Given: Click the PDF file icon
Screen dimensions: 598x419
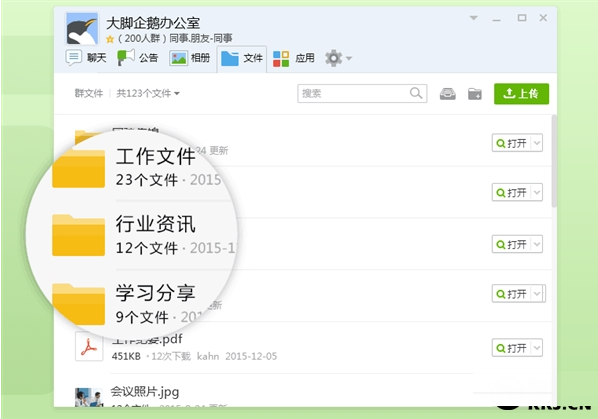Looking at the screenshot, I should point(89,346).
